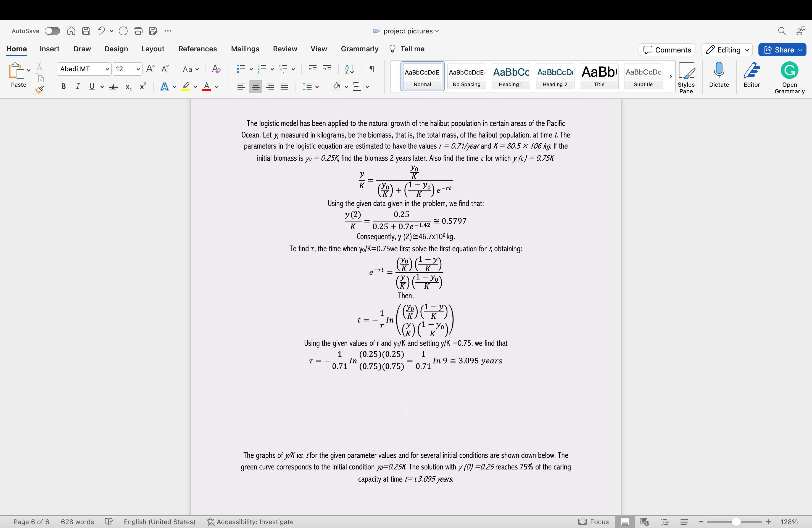Image resolution: width=812 pixels, height=528 pixels.
Task: Switch to the References tab
Action: click(x=197, y=49)
